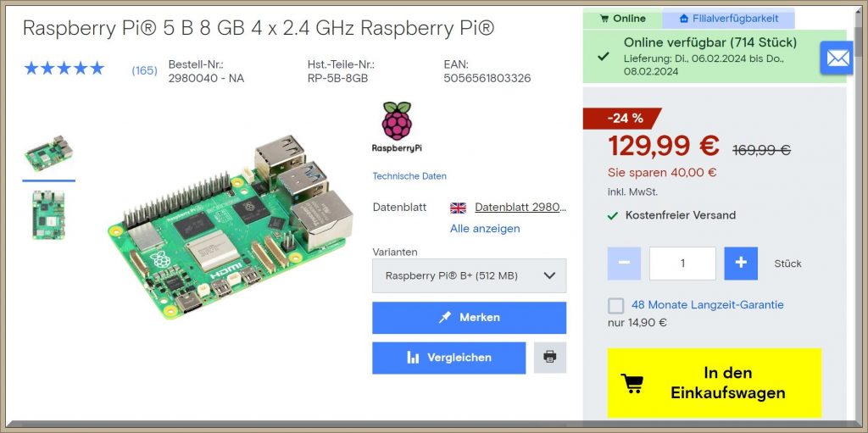This screenshot has height=433, width=868.
Task: Enable 48 Monate Langzeit-Garantie checkbox
Action: click(615, 306)
